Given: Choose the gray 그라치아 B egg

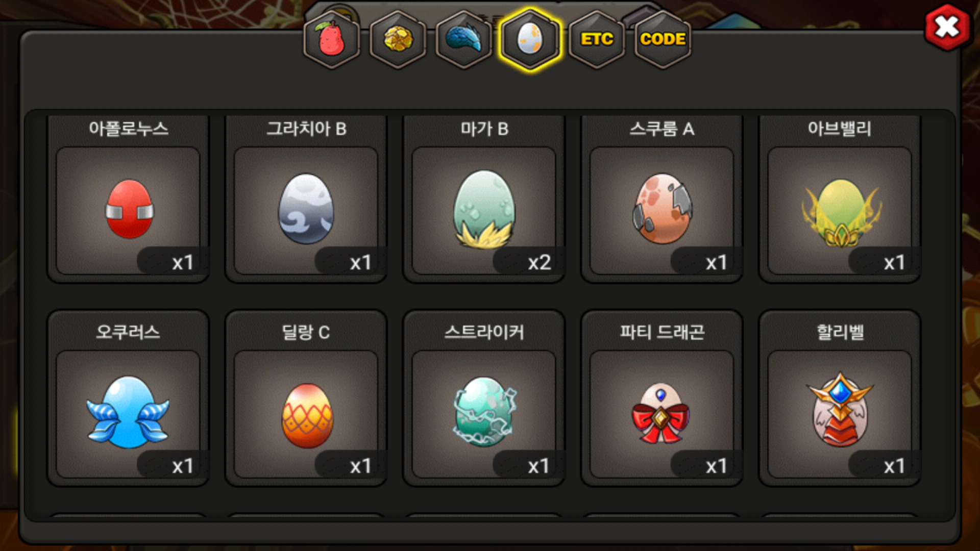Looking at the screenshot, I should (306, 210).
